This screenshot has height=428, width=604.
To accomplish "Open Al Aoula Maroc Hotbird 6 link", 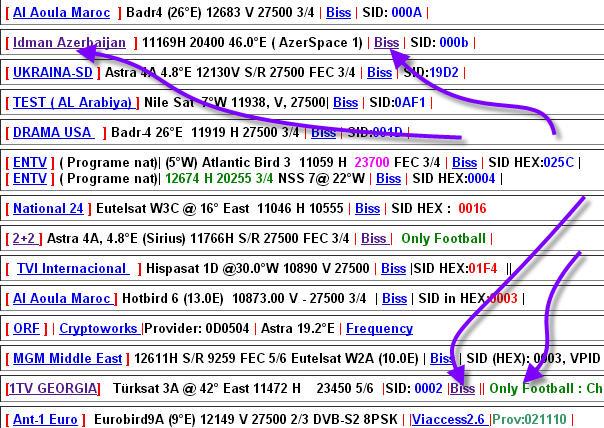I will click(64, 299).
